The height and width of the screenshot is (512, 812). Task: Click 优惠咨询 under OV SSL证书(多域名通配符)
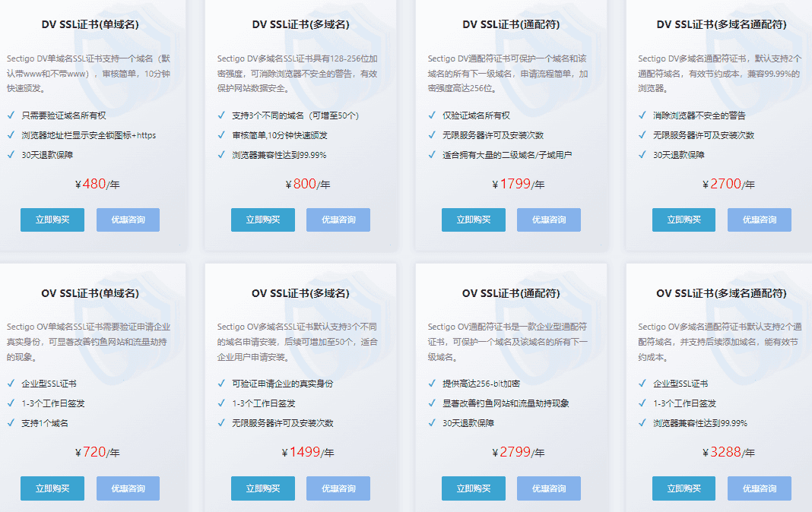pos(759,488)
